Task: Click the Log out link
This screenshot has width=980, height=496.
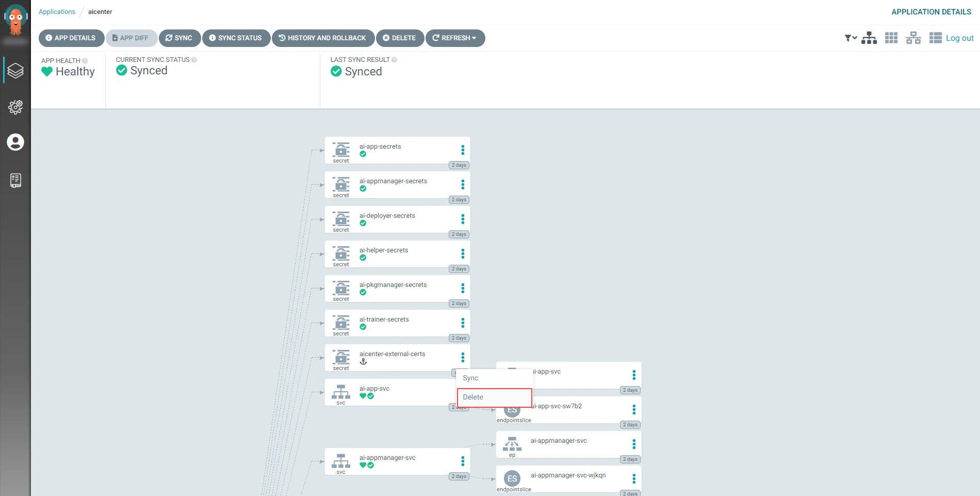Action: pyautogui.click(x=959, y=38)
